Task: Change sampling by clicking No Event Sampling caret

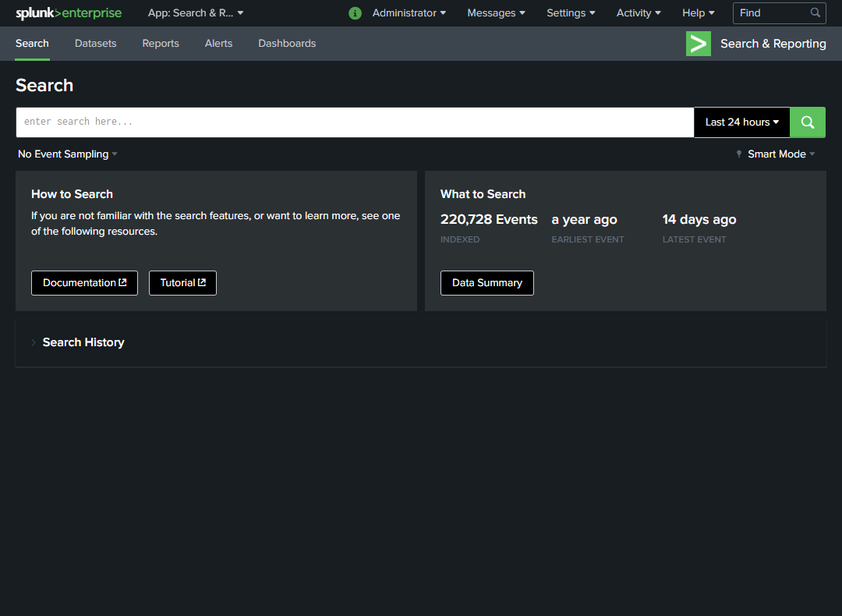Action: coord(114,154)
